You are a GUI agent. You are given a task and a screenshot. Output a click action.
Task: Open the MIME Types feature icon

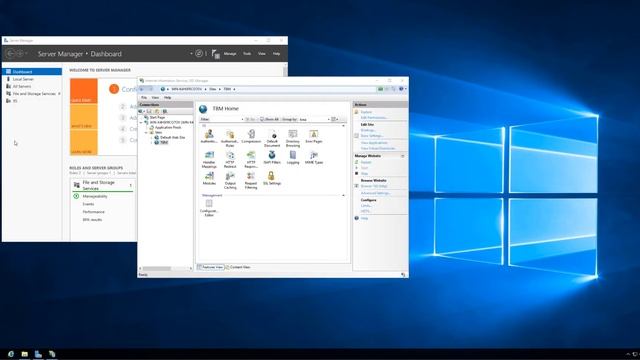coord(313,158)
